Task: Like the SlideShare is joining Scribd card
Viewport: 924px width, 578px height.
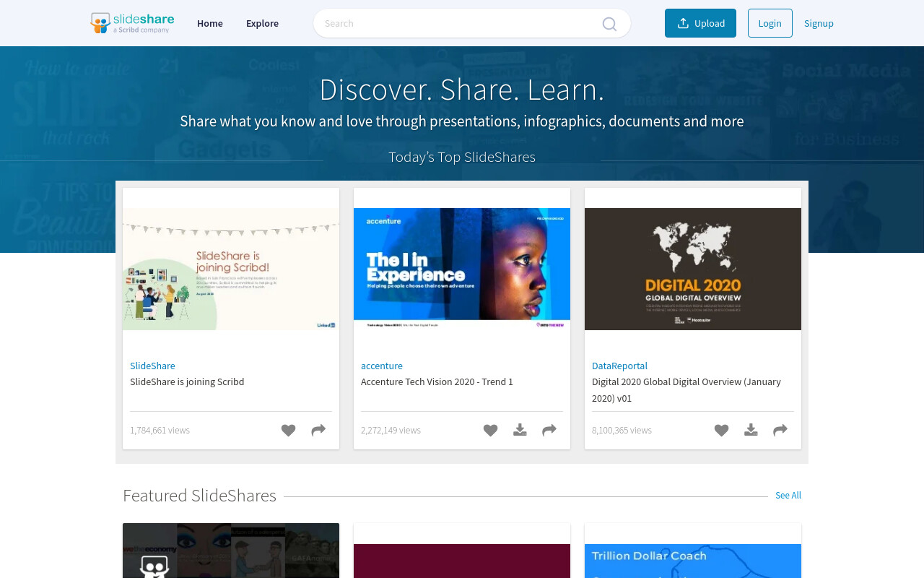Action: click(288, 430)
